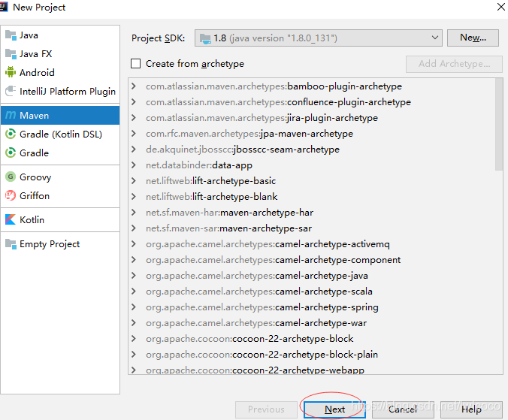This screenshot has height=420, width=508.
Task: Click the Griffon icon
Action: [11, 195]
